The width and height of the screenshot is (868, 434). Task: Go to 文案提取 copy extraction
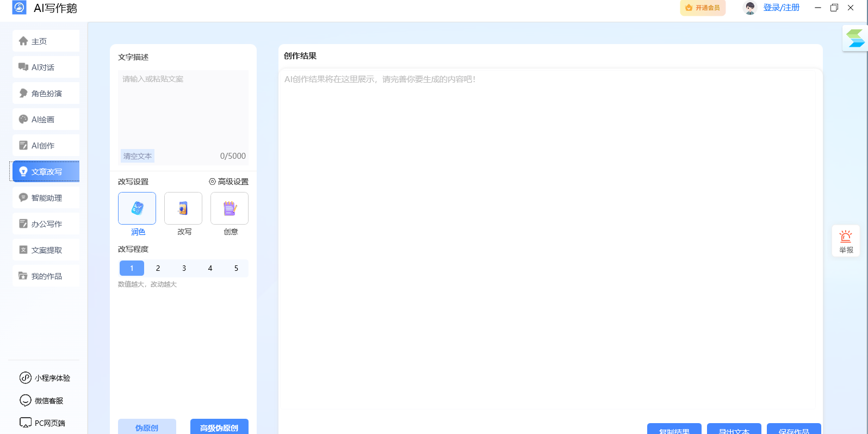tap(46, 250)
